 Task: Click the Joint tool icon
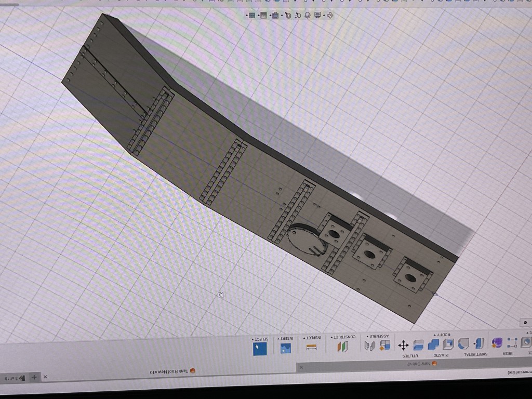370,345
